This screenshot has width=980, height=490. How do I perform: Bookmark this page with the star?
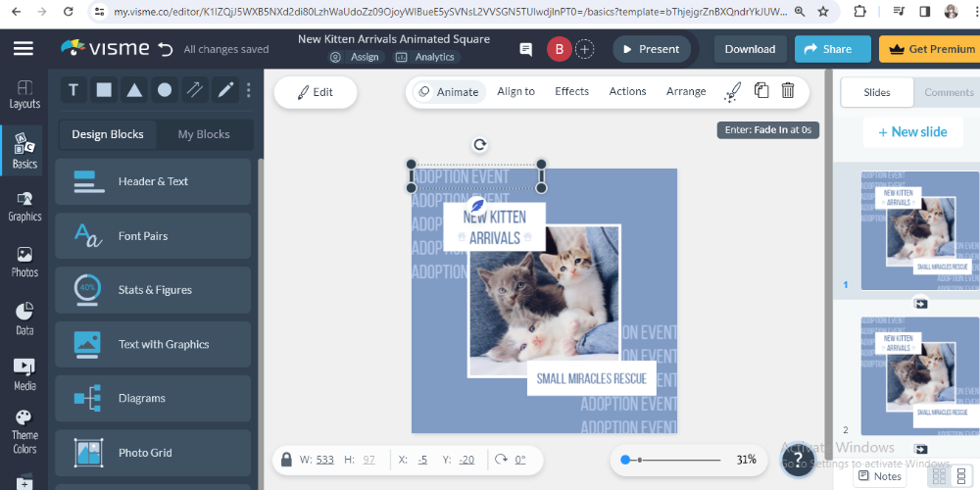[x=823, y=11]
